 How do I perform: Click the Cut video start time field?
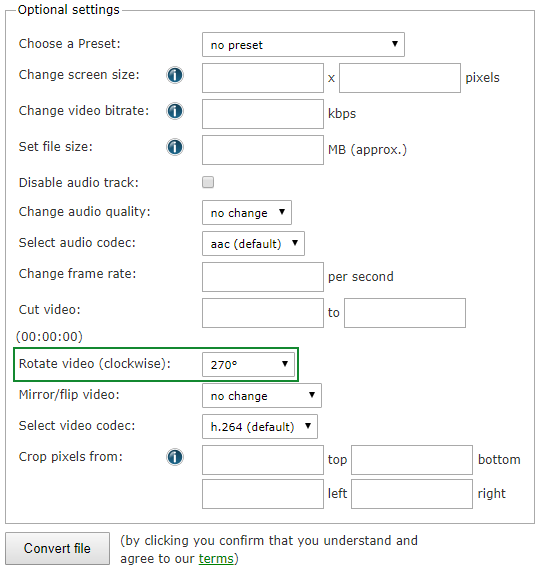click(263, 313)
